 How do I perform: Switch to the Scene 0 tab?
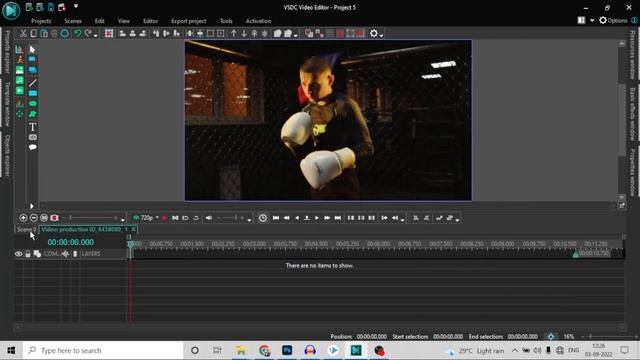pos(27,229)
